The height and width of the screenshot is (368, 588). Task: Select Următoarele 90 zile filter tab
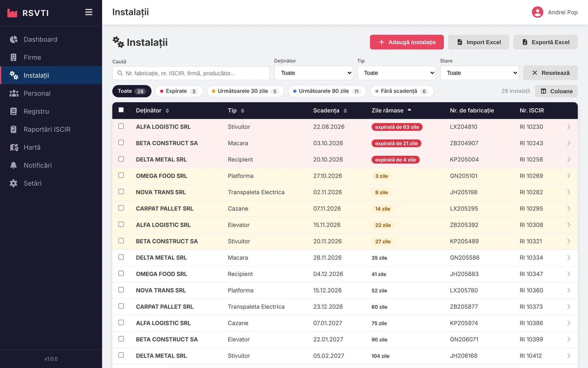[x=327, y=91]
